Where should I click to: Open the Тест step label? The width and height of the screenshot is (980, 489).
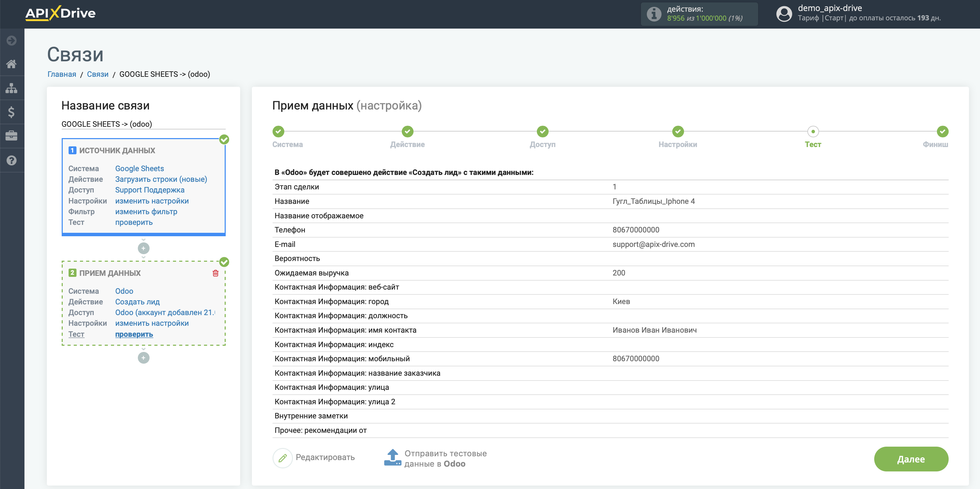813,145
